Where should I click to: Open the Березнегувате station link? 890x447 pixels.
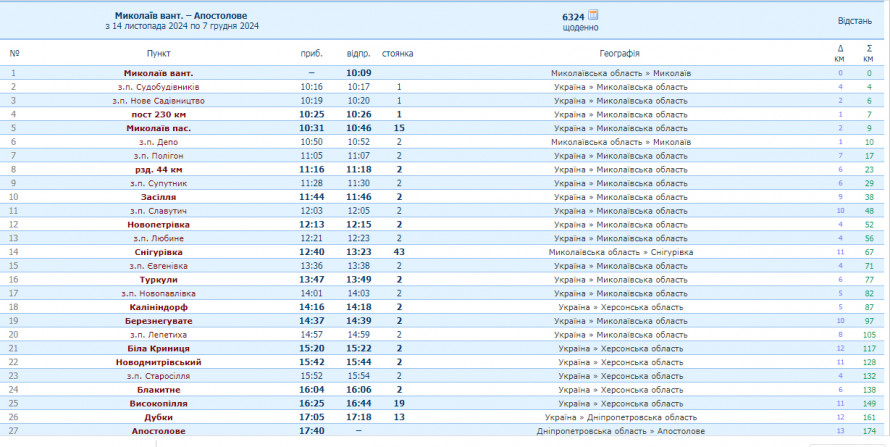158,321
